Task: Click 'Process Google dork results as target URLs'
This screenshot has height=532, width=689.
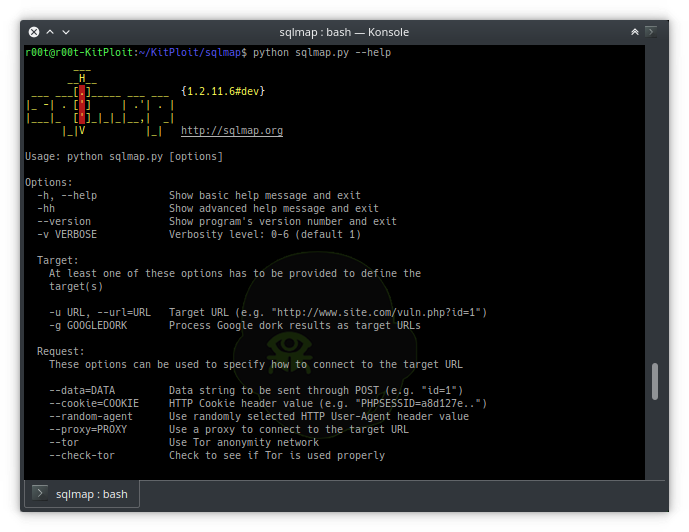Action: pyautogui.click(x=295, y=326)
